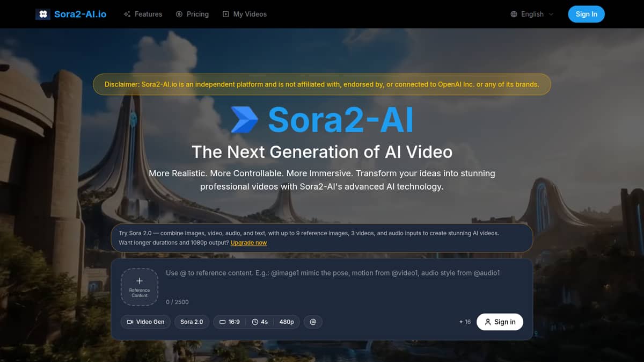Click the @ mention reference button
The image size is (644, 362).
pos(313,322)
